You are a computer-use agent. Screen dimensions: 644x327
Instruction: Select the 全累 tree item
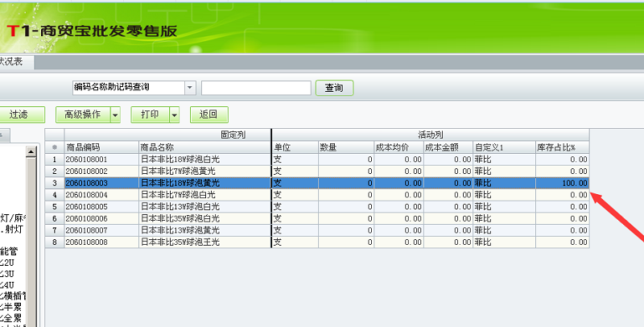click(x=11, y=318)
